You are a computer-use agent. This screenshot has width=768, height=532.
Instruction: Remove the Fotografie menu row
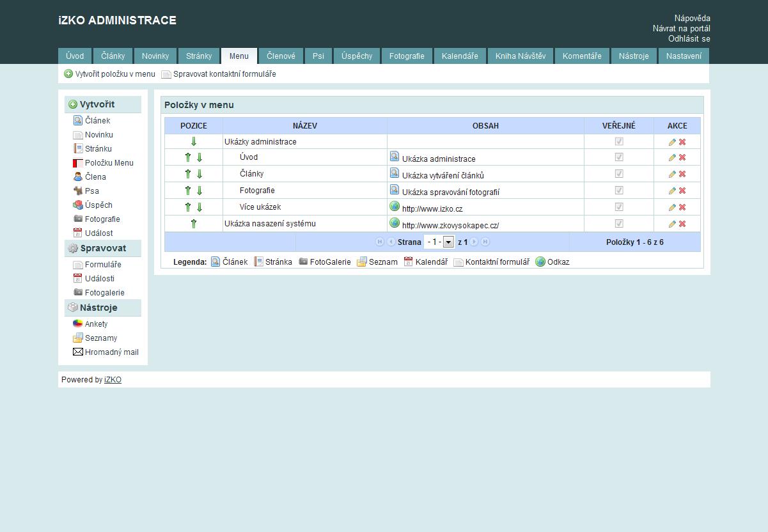[682, 191]
